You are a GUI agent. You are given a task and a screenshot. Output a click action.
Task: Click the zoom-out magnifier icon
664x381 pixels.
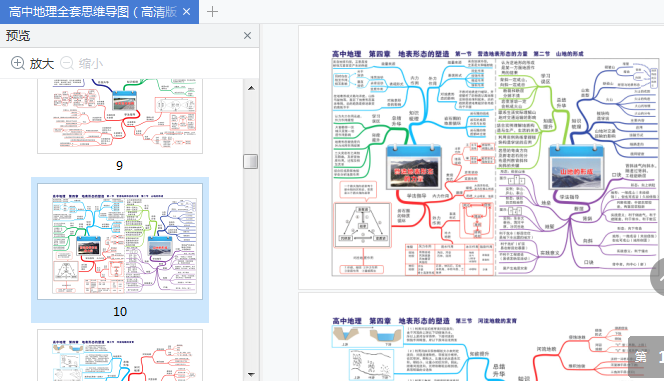[67, 63]
